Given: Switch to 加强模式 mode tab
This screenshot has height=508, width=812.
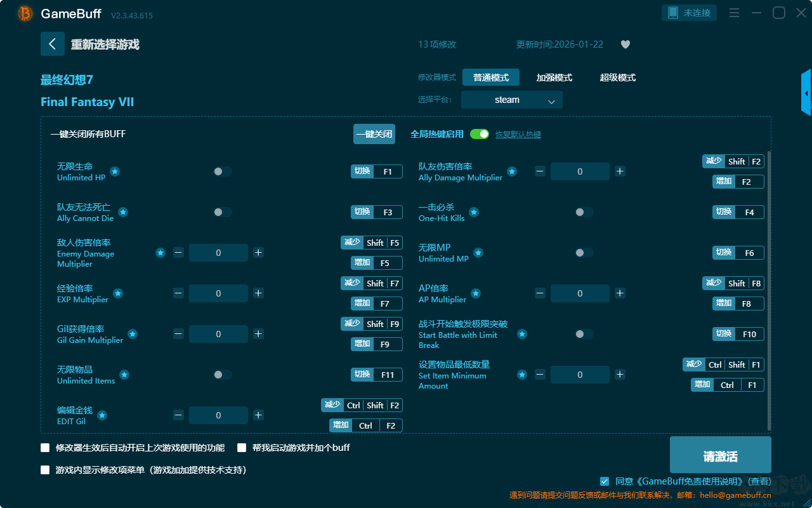Looking at the screenshot, I should tap(554, 77).
